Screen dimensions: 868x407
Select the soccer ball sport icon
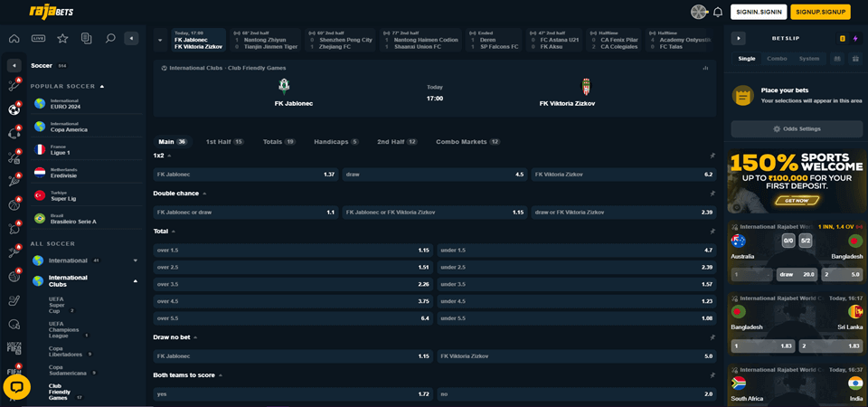tap(14, 109)
